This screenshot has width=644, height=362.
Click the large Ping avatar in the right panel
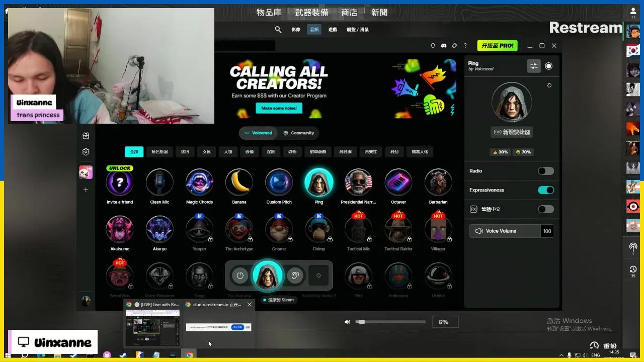pyautogui.click(x=512, y=102)
